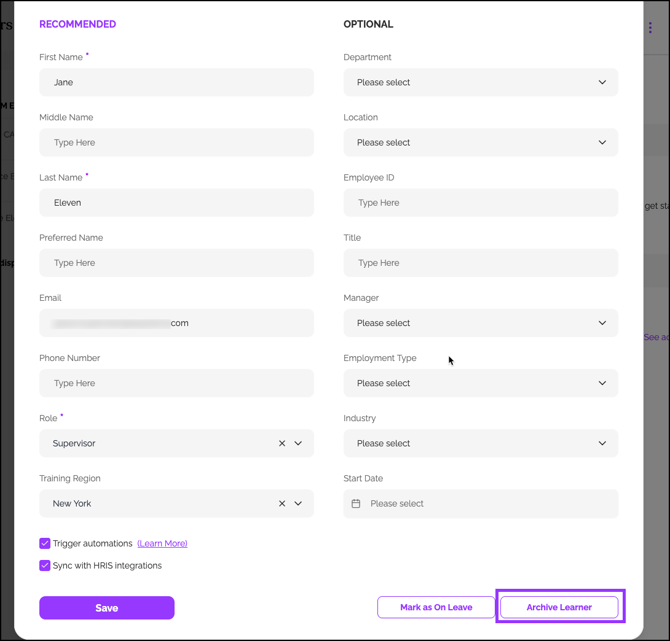The image size is (670, 641).
Task: Open the Manager dropdown
Action: coord(480,323)
